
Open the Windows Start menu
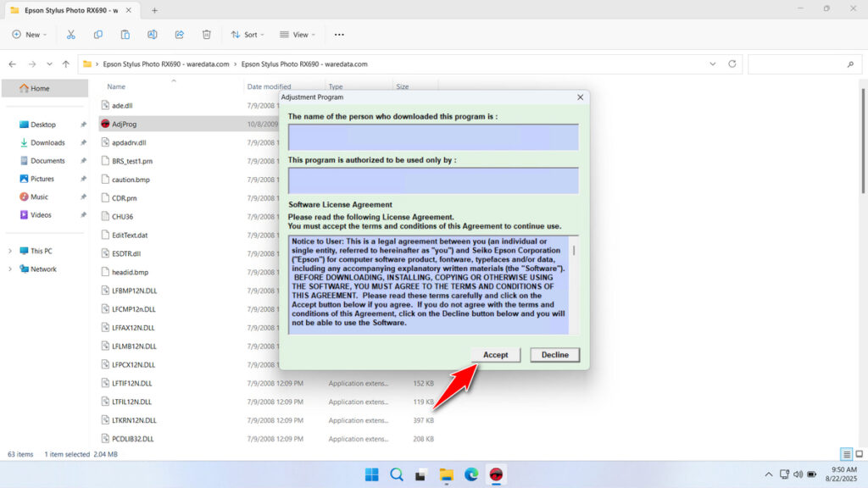372,474
